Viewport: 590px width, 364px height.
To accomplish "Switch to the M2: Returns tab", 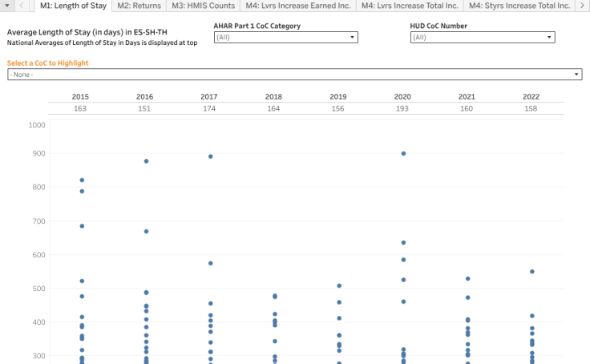I will pos(139,6).
